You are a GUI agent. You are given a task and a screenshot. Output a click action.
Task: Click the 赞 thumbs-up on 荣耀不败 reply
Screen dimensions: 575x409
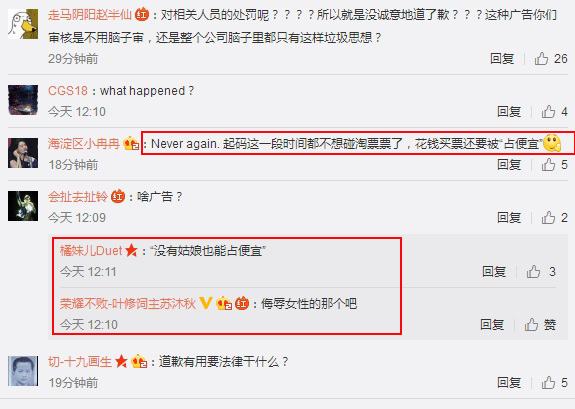(540, 325)
